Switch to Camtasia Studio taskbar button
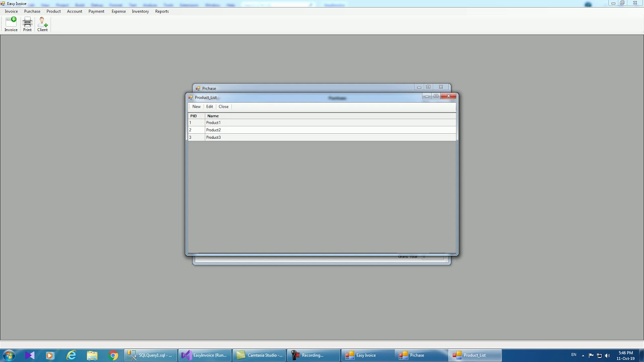644x362 pixels. point(259,355)
